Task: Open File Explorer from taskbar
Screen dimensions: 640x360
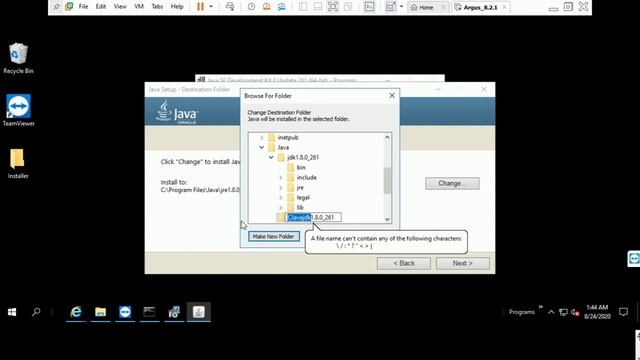Action: (x=100, y=312)
